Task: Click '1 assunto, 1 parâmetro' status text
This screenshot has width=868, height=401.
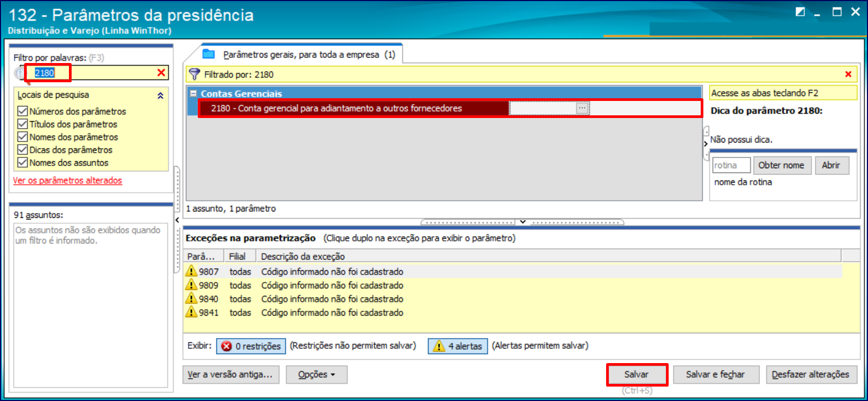Action: tap(231, 209)
